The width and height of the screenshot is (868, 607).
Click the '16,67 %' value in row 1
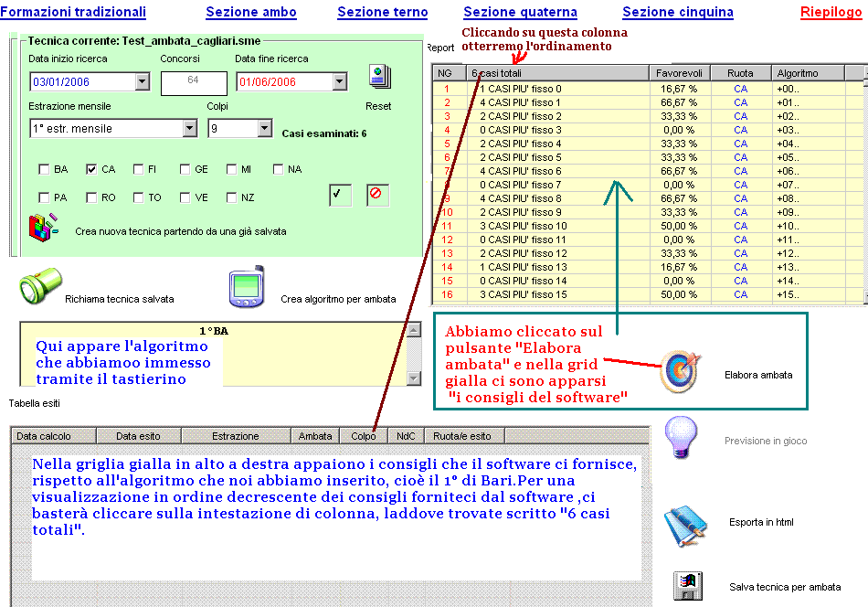click(679, 89)
